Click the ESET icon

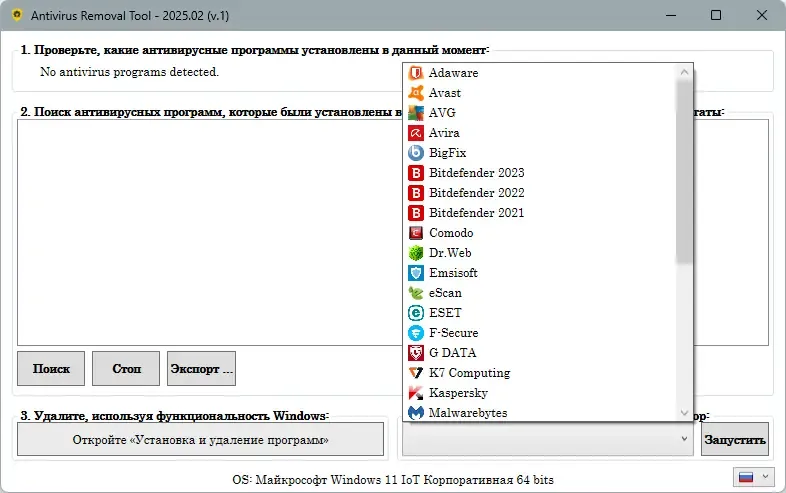(416, 313)
